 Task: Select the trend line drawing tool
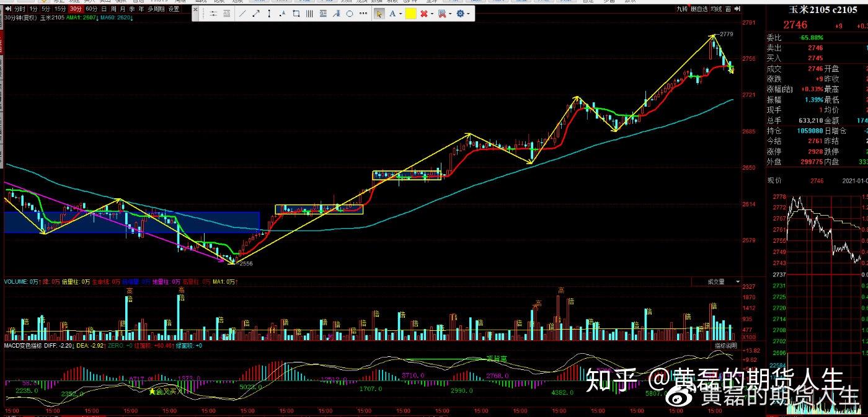tap(242, 14)
